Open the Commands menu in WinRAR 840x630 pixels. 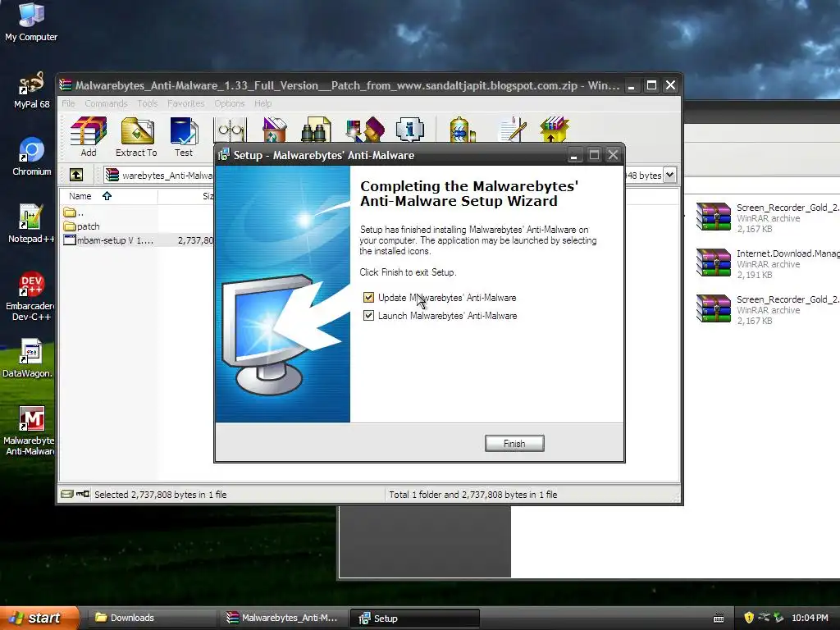106,103
